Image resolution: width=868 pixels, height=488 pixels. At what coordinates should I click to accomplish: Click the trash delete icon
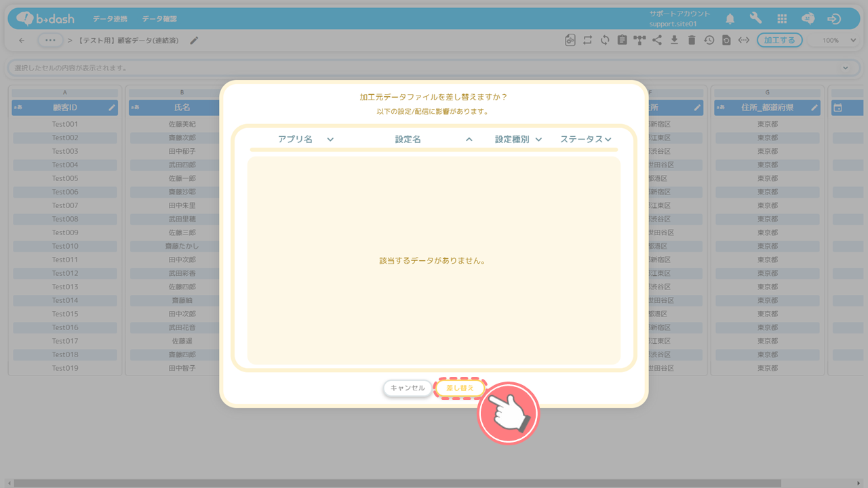tap(692, 41)
